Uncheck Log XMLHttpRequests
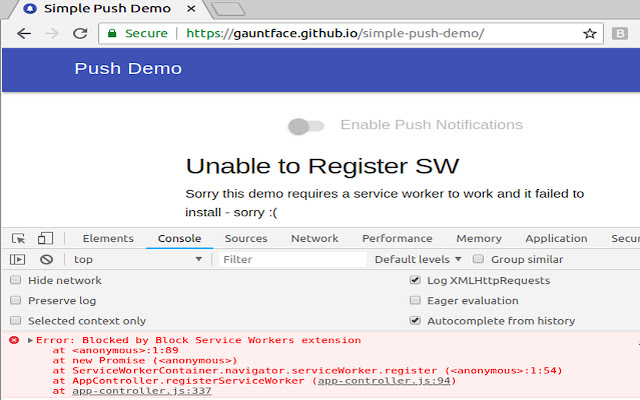This screenshot has width=640, height=400. point(415,280)
